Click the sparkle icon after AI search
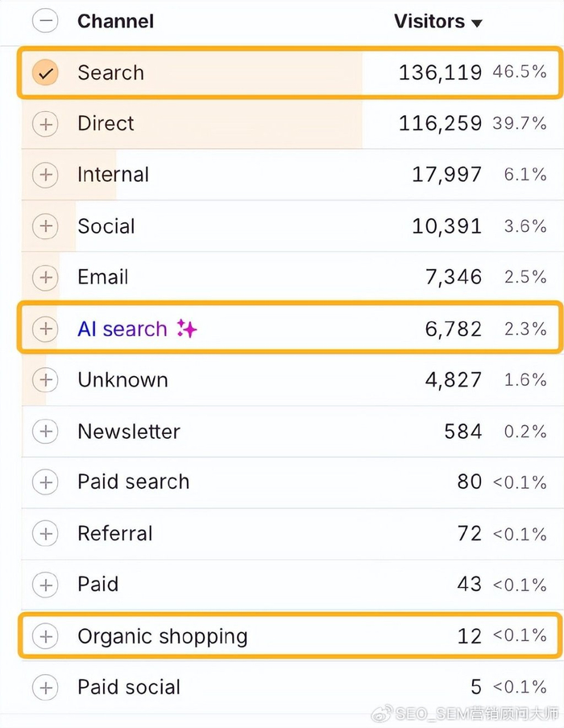The width and height of the screenshot is (564, 728). point(187,329)
